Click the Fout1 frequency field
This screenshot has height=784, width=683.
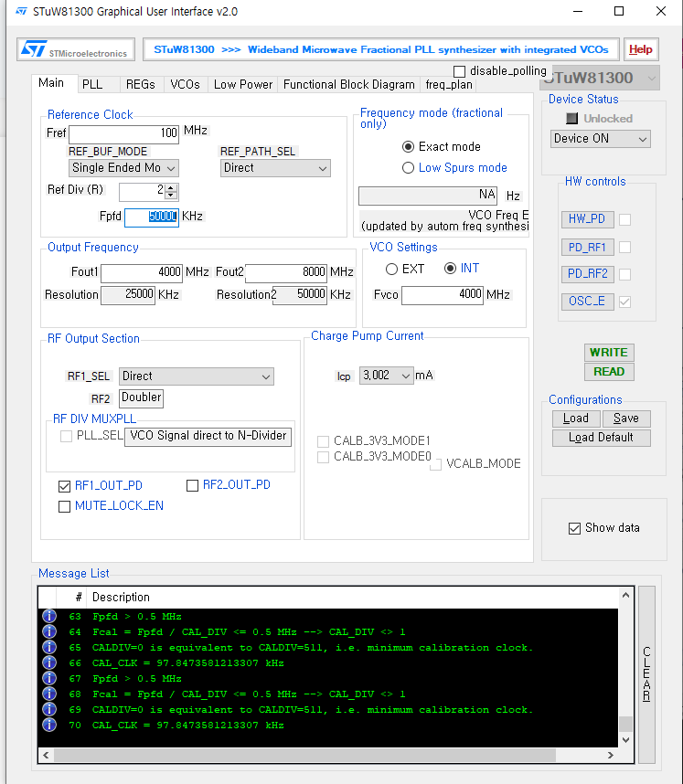tap(142, 273)
